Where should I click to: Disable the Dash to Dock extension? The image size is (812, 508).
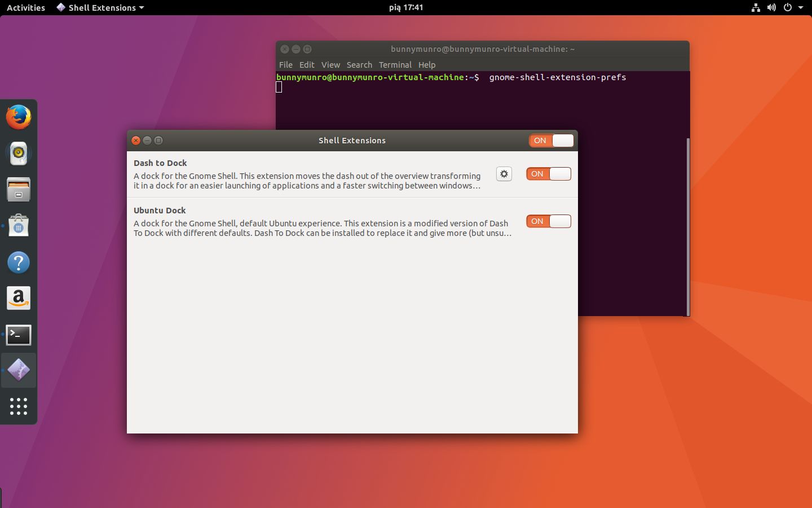[549, 174]
